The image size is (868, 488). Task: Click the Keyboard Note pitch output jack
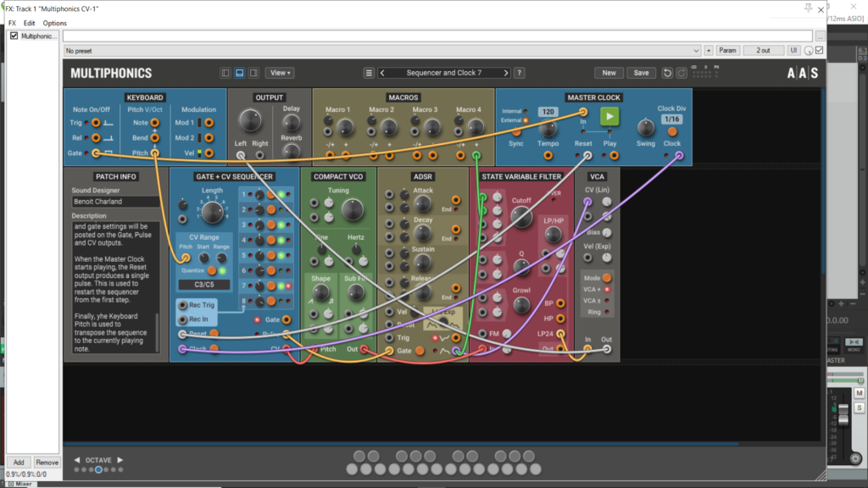(155, 123)
